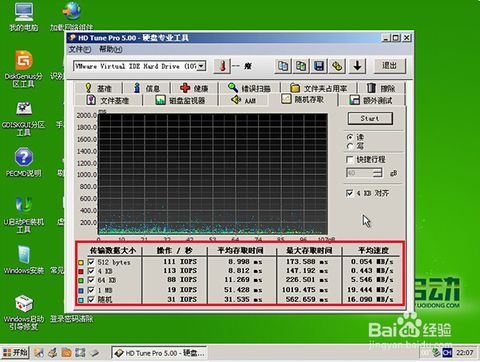Open 加载网络组件 globe desktop icon

coord(71,16)
